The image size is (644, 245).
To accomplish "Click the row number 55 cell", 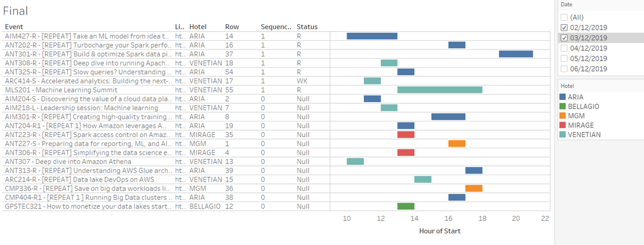I will pyautogui.click(x=229, y=90).
